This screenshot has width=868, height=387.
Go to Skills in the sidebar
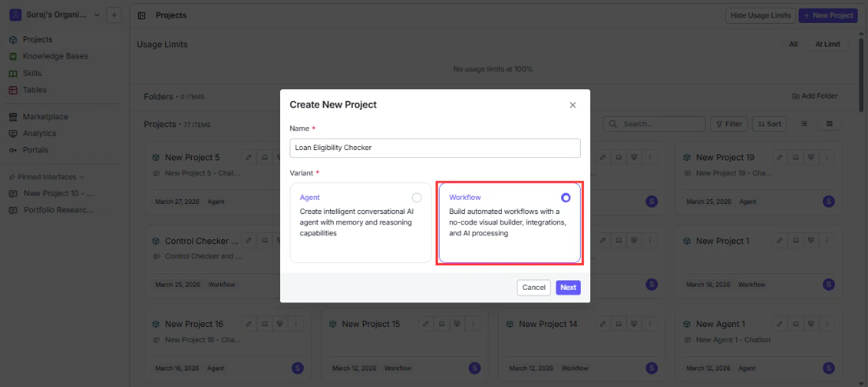tap(32, 73)
